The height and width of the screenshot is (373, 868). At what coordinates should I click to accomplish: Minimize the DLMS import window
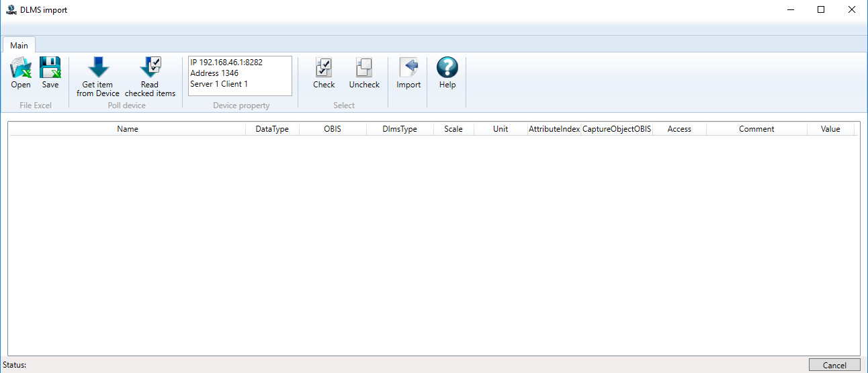(x=790, y=10)
